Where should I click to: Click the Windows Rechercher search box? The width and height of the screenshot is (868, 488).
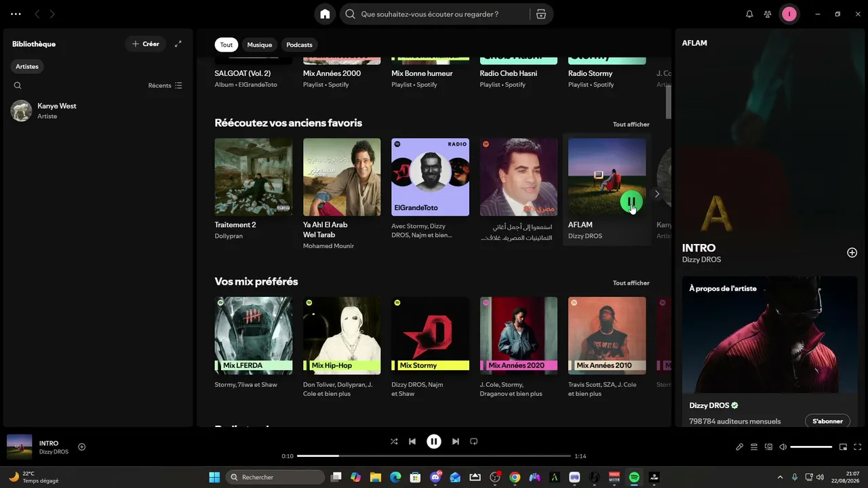[275, 477]
